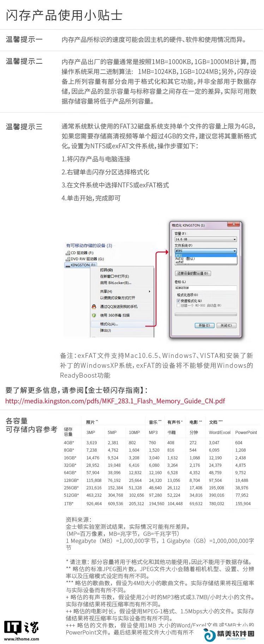Image resolution: width=264 pixels, height=644 pixels.
Task: Click the 关闭(C) button
Action: tap(226, 326)
